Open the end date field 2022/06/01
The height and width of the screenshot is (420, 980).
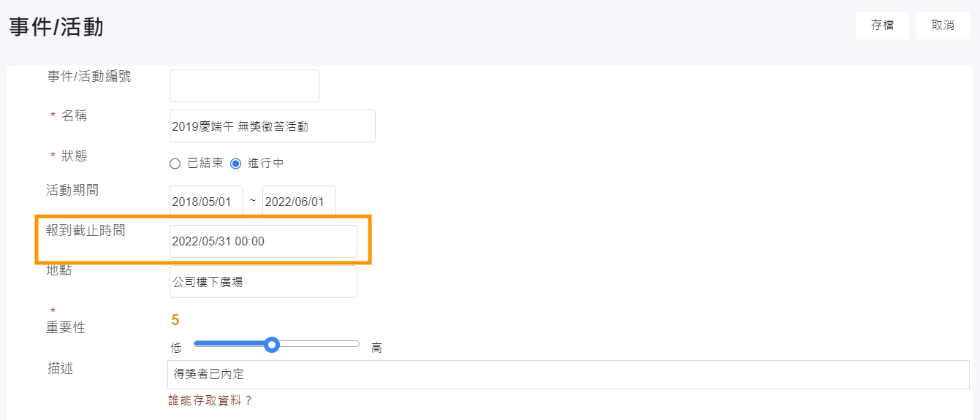pyautogui.click(x=299, y=202)
